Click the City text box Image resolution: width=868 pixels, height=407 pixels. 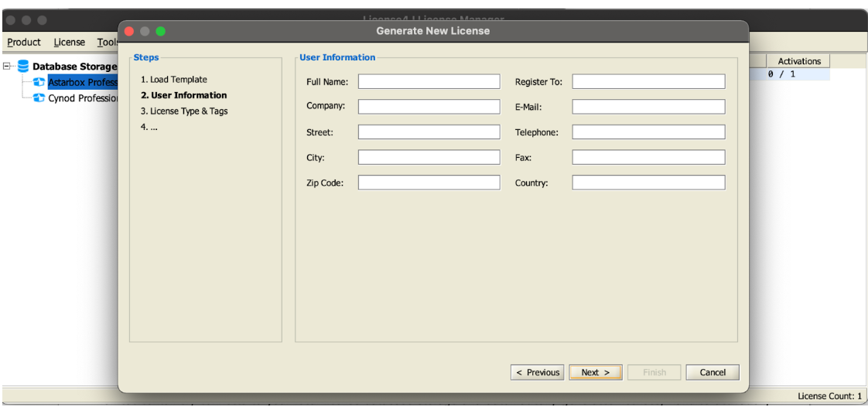[x=429, y=157]
